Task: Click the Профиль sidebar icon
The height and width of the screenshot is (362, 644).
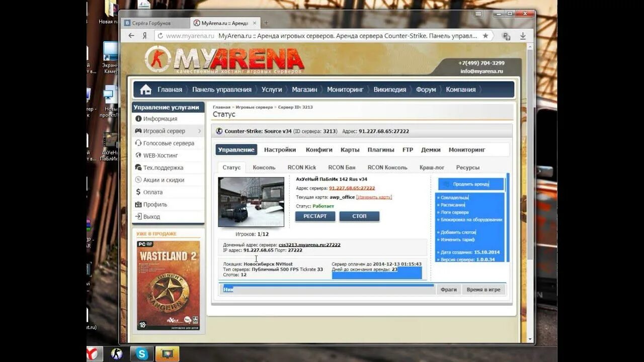Action: pos(138,204)
